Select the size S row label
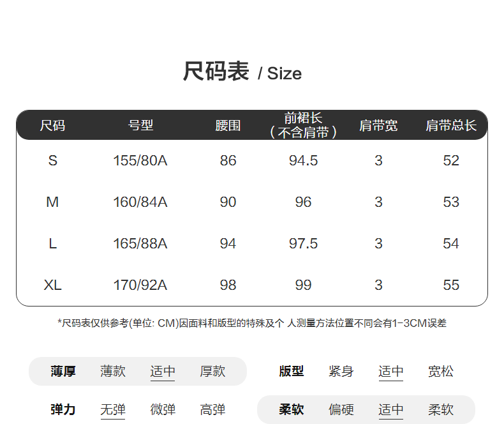Image resolution: width=504 pixels, height=424 pixels. click(52, 161)
